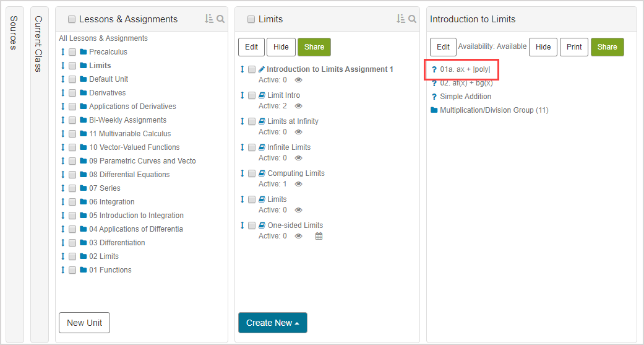644x345 pixels.
Task: Open the Sources side tab
Action: (14, 33)
